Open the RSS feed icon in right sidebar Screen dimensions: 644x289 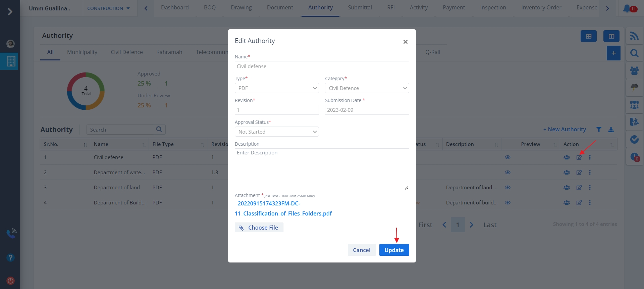pos(634,36)
